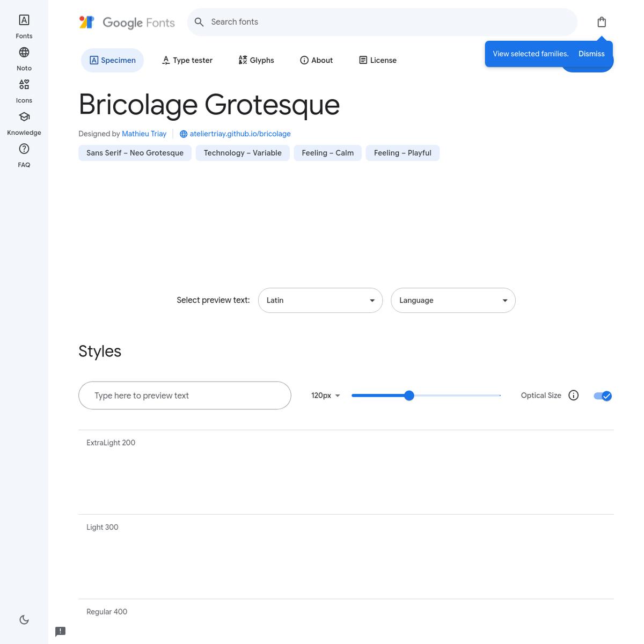This screenshot has width=644, height=644.
Task: Click the feedback icon at bottom left
Action: point(61,631)
